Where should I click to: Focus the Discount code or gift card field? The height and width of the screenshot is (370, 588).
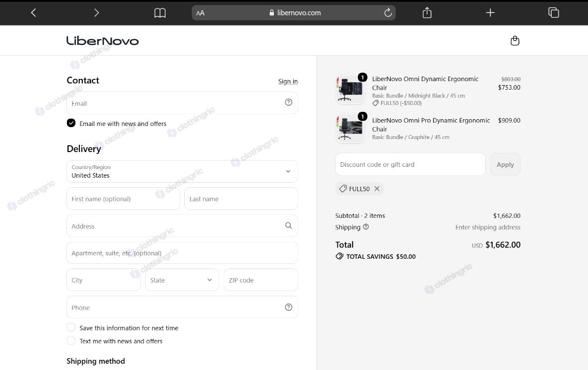pos(411,165)
